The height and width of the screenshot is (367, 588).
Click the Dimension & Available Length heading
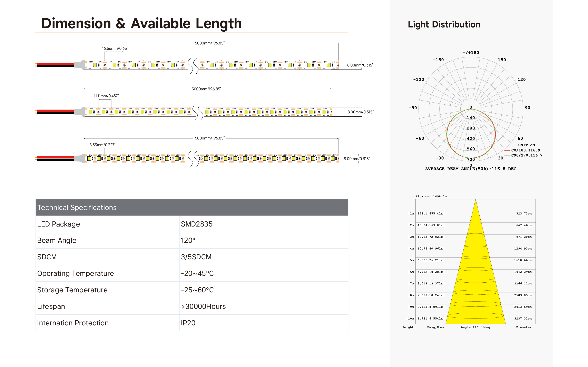(141, 23)
